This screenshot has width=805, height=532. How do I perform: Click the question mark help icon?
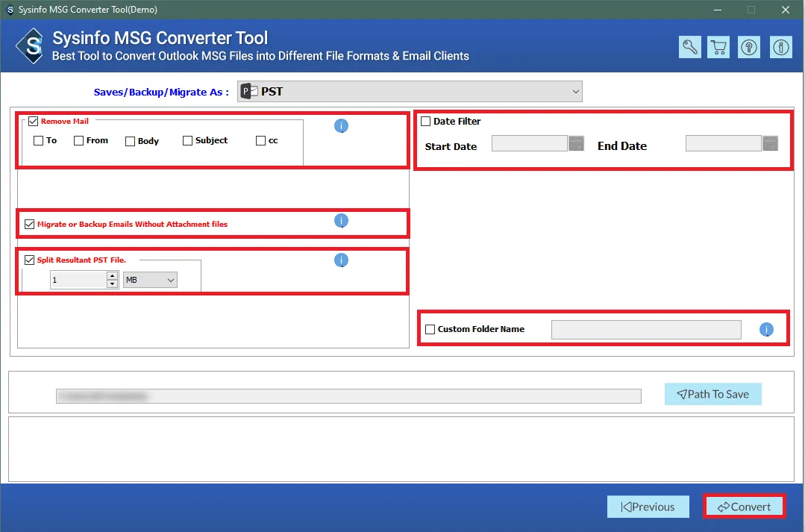749,47
